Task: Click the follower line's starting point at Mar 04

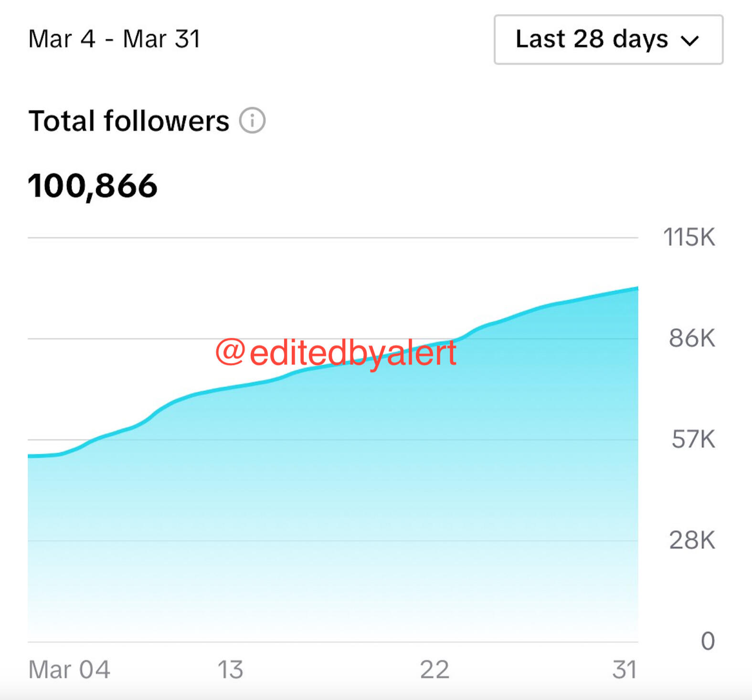Action: 30,456
